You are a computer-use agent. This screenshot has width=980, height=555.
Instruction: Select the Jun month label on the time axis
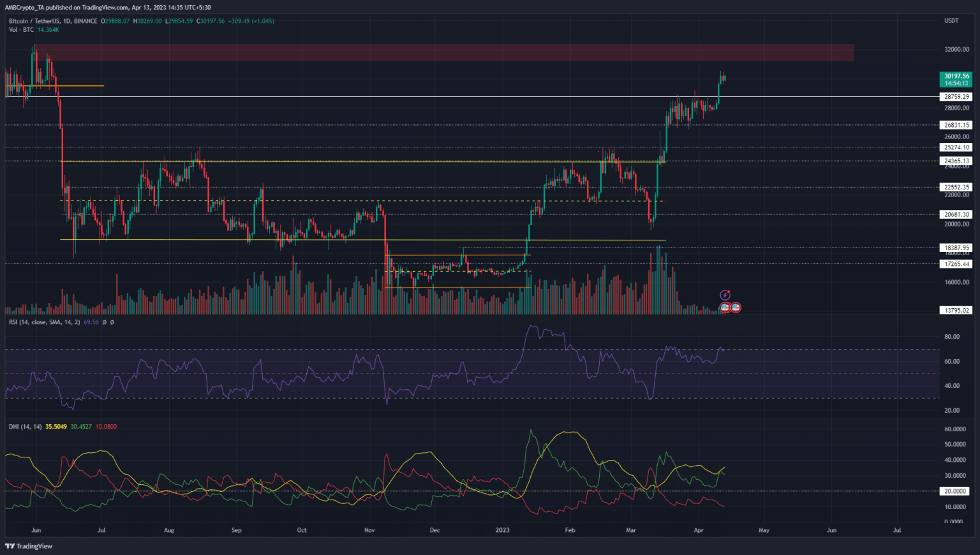[x=36, y=529]
